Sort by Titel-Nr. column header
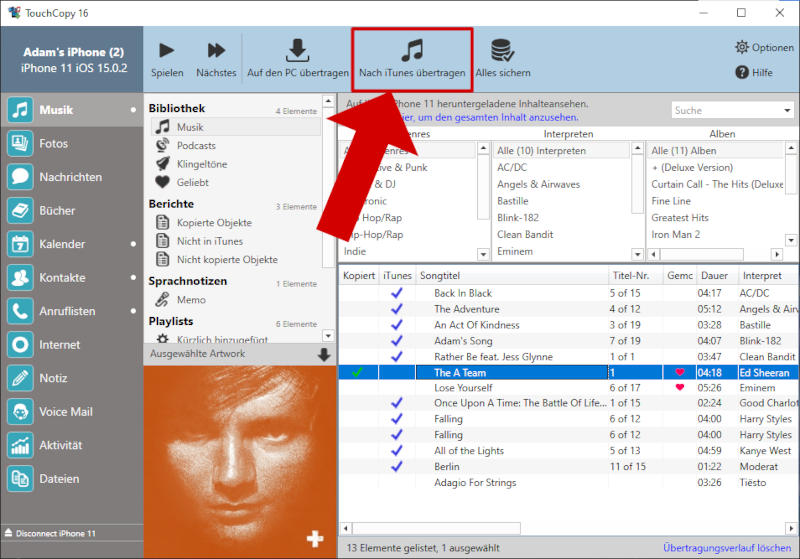 [635, 275]
